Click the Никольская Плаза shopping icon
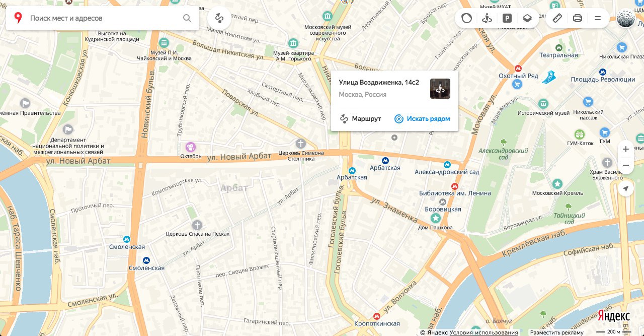 point(622,48)
